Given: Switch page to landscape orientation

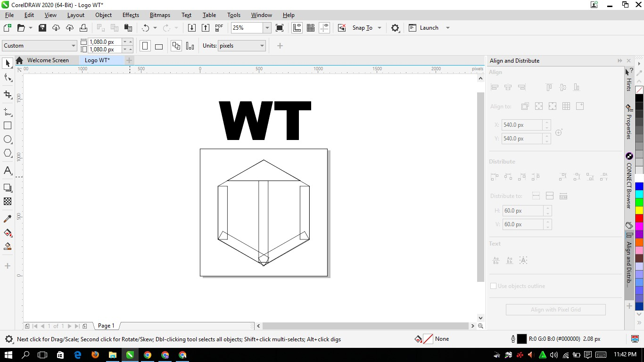Looking at the screenshot, I should pos(159,46).
